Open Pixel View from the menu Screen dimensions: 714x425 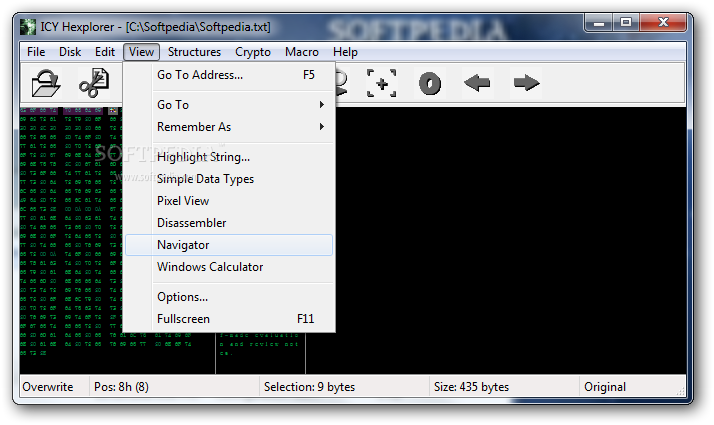[229, 201]
